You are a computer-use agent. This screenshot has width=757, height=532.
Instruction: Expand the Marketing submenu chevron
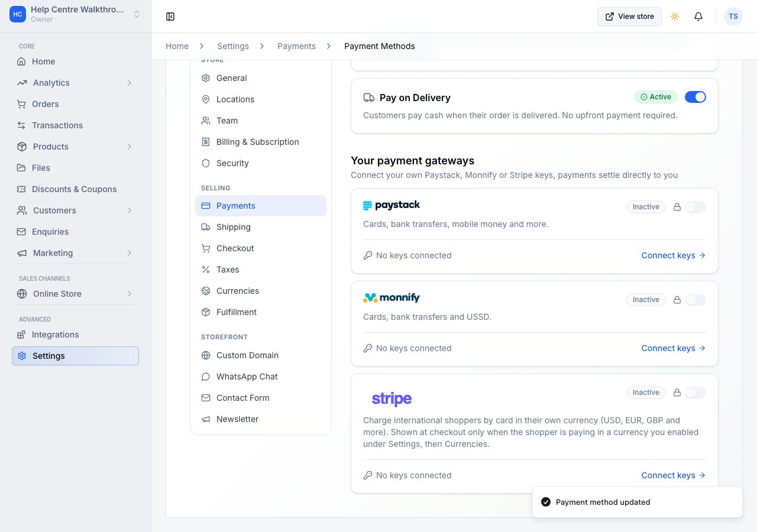click(130, 253)
